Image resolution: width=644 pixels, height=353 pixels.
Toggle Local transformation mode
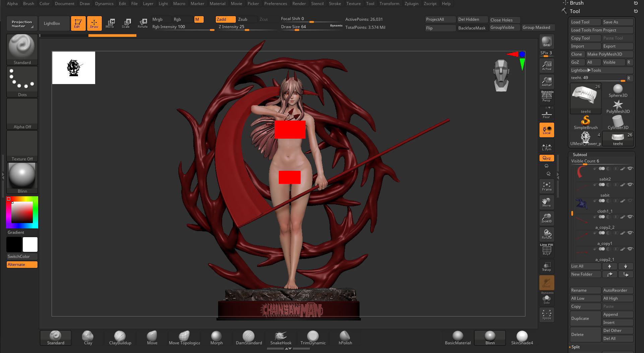pyautogui.click(x=546, y=130)
